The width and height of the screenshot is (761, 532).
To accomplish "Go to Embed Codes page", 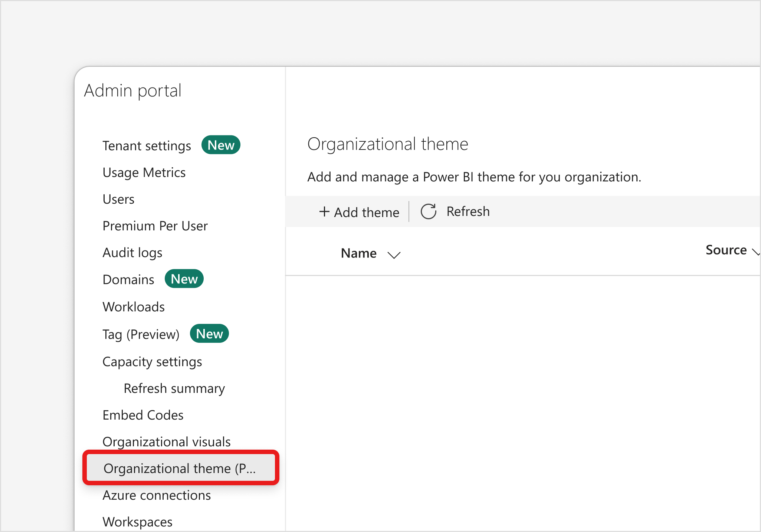I will click(143, 415).
